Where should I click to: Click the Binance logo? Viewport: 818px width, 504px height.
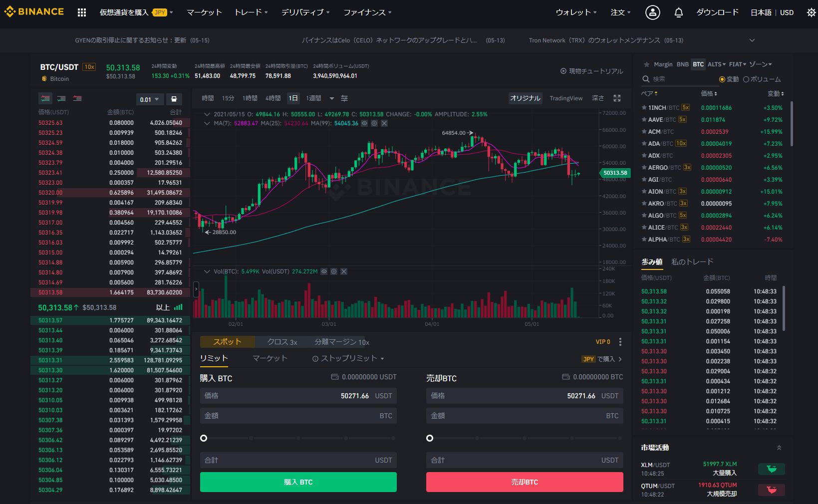click(x=34, y=11)
